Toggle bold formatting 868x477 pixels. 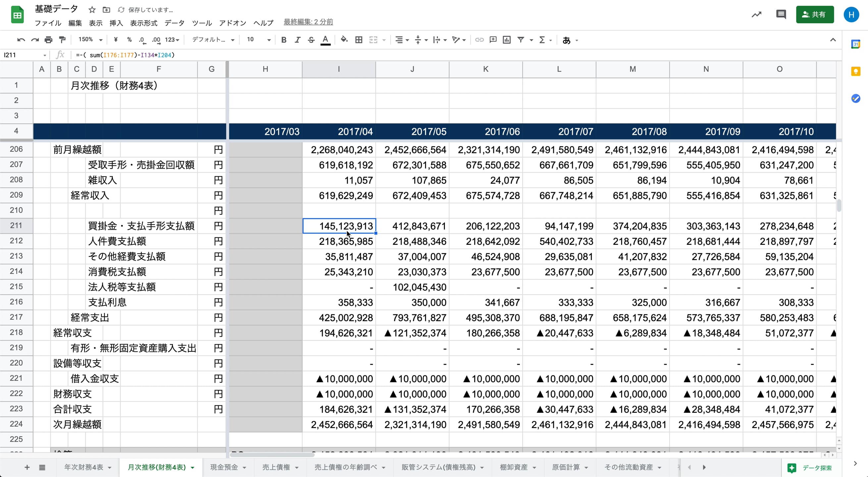coord(284,40)
